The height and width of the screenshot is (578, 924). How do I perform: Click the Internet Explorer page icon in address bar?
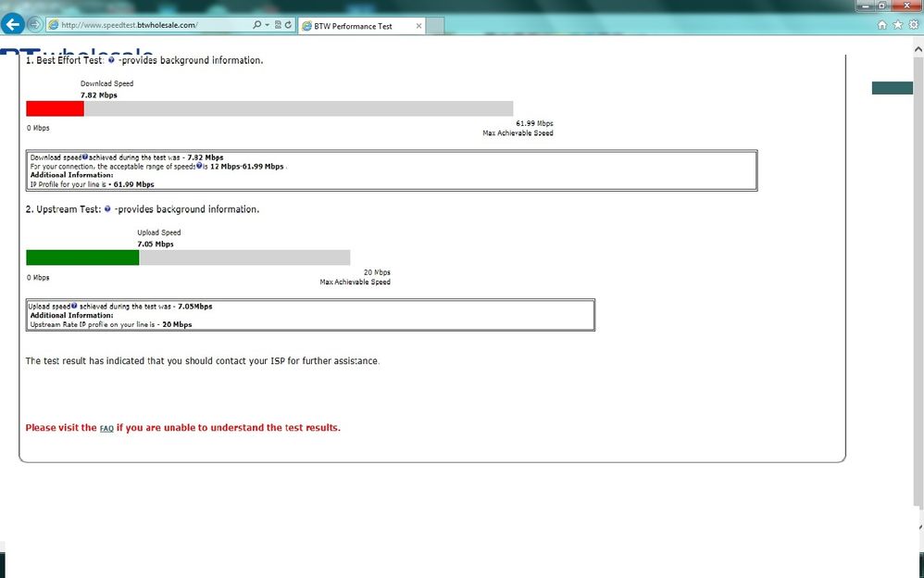pyautogui.click(x=54, y=25)
